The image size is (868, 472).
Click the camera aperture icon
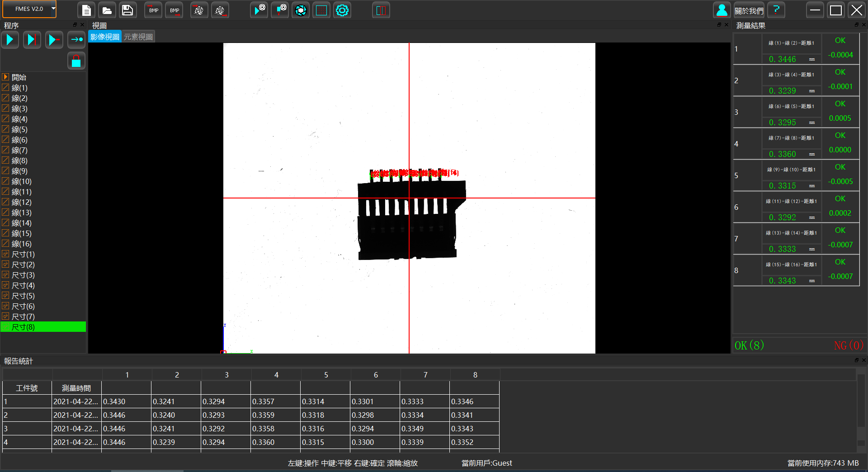coord(301,10)
